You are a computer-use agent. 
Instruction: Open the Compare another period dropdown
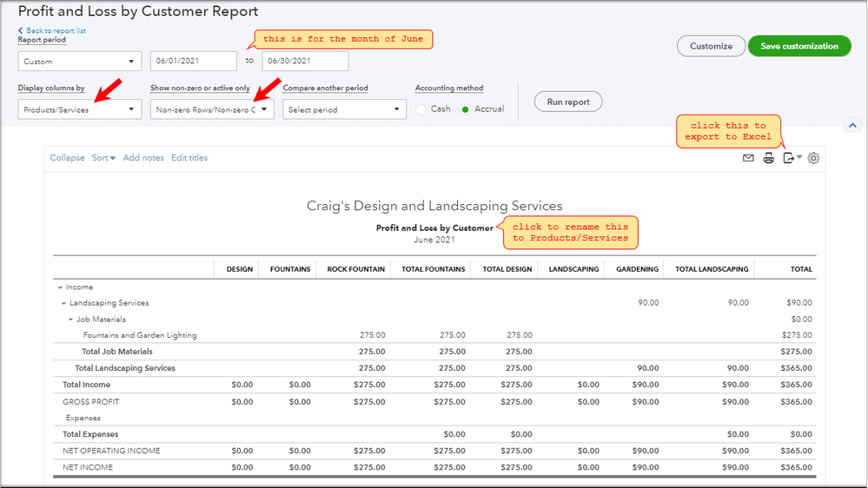point(344,109)
